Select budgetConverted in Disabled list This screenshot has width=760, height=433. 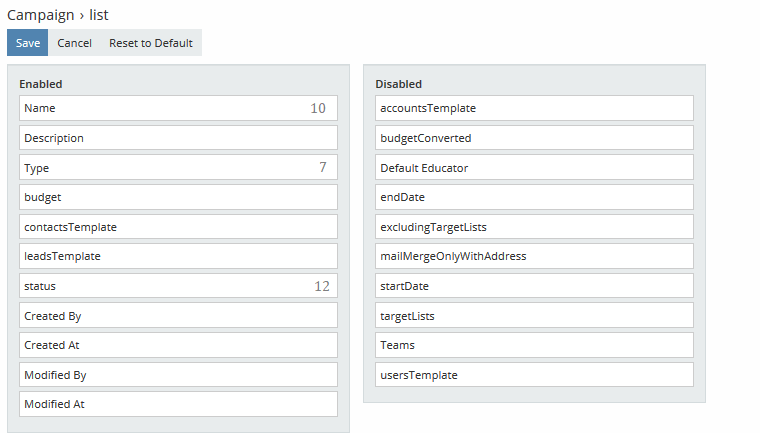(x=534, y=138)
